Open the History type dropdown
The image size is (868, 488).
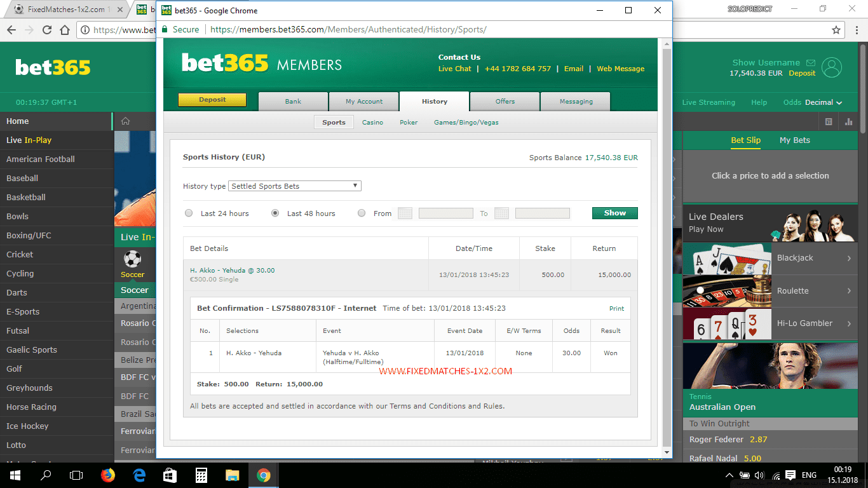295,186
